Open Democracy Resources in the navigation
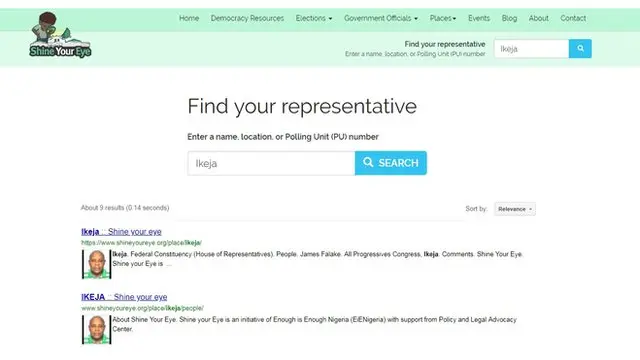640x360 pixels. (x=247, y=18)
